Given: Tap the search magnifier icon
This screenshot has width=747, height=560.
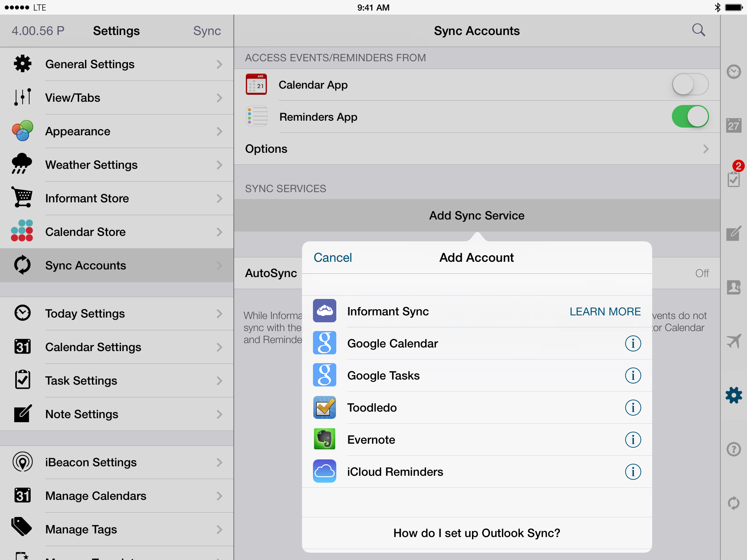Looking at the screenshot, I should pos(698,30).
